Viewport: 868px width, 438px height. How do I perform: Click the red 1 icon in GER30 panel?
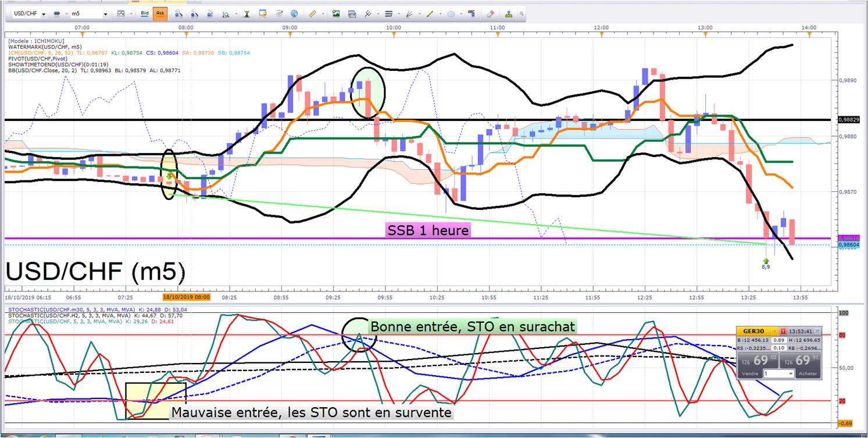[783, 331]
